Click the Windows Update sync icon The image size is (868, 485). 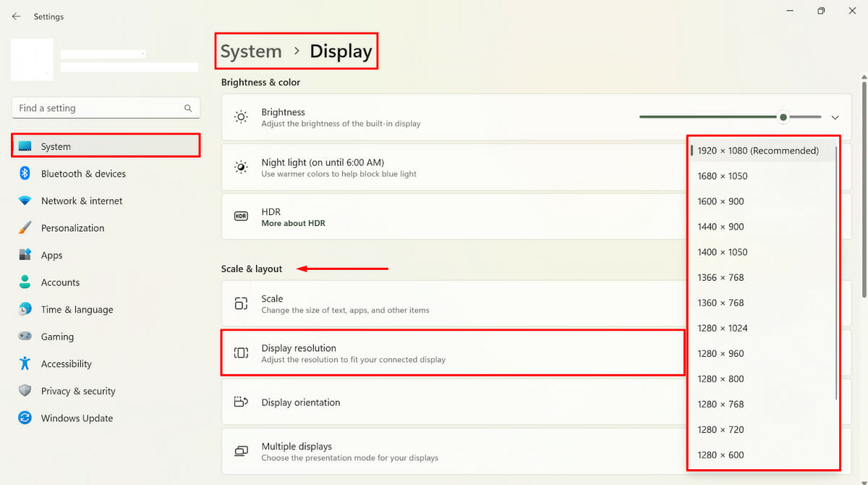[25, 418]
